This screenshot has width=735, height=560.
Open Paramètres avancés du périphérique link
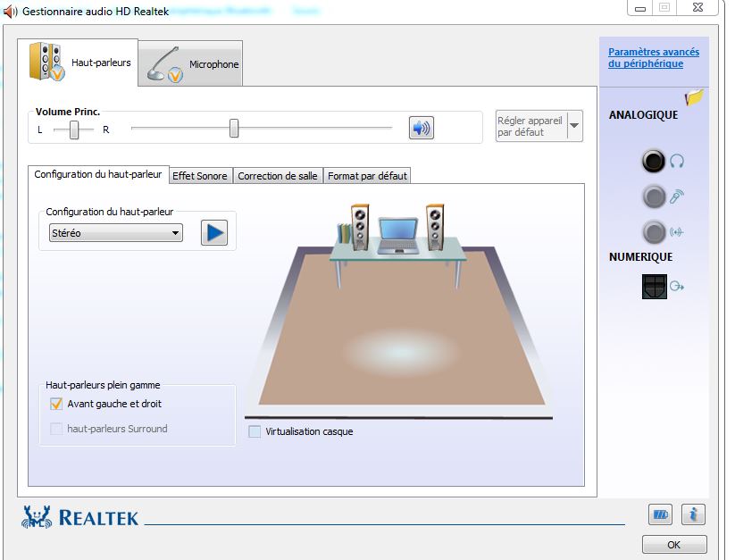point(654,58)
